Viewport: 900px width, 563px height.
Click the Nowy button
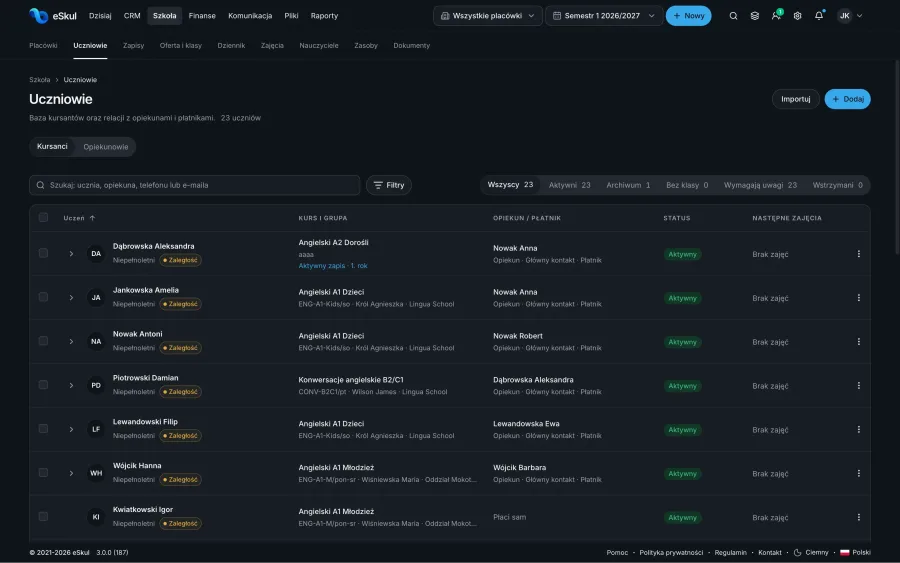coord(688,16)
